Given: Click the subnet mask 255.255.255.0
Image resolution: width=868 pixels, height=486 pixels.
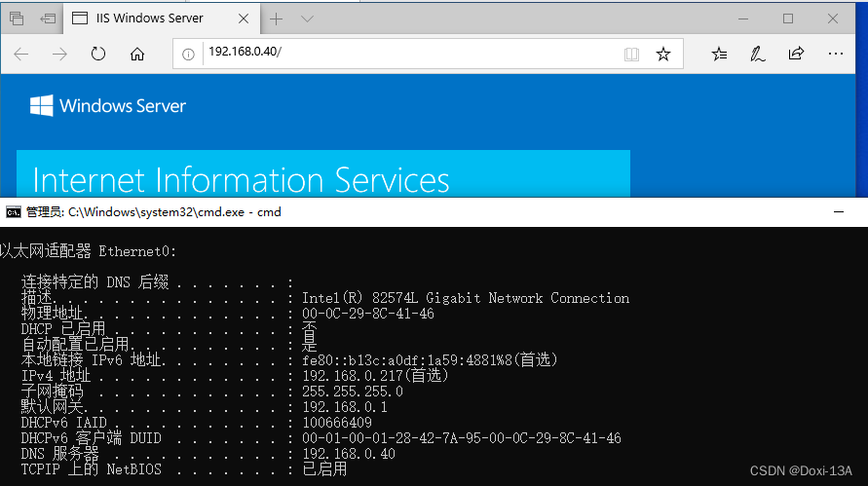Looking at the screenshot, I should 353,392.
